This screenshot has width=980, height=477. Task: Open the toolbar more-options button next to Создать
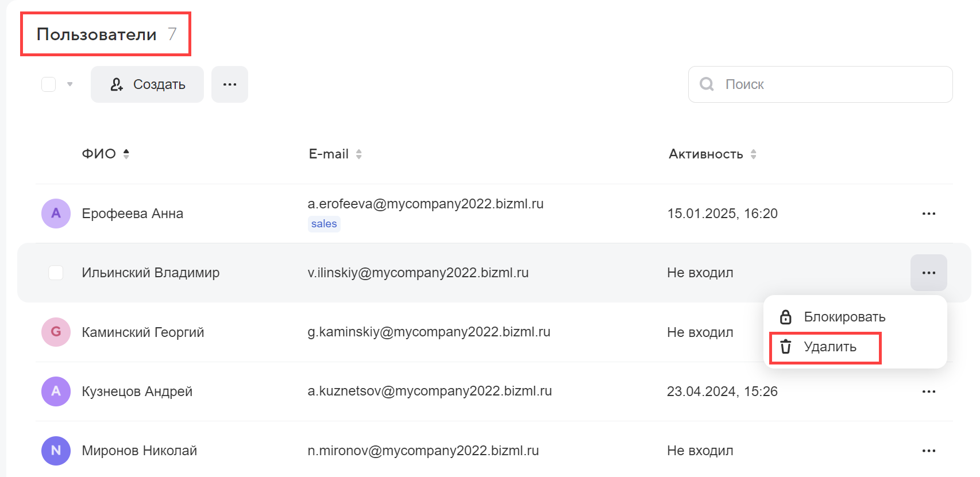(x=230, y=84)
